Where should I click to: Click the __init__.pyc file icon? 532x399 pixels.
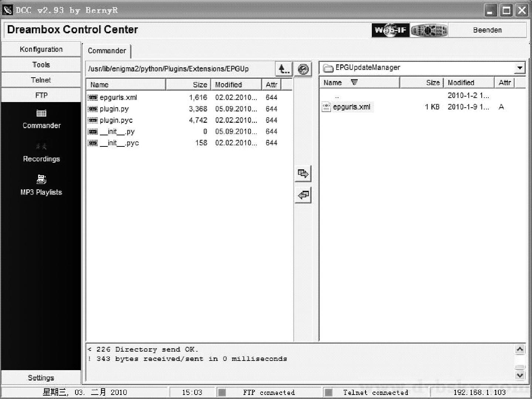click(93, 143)
